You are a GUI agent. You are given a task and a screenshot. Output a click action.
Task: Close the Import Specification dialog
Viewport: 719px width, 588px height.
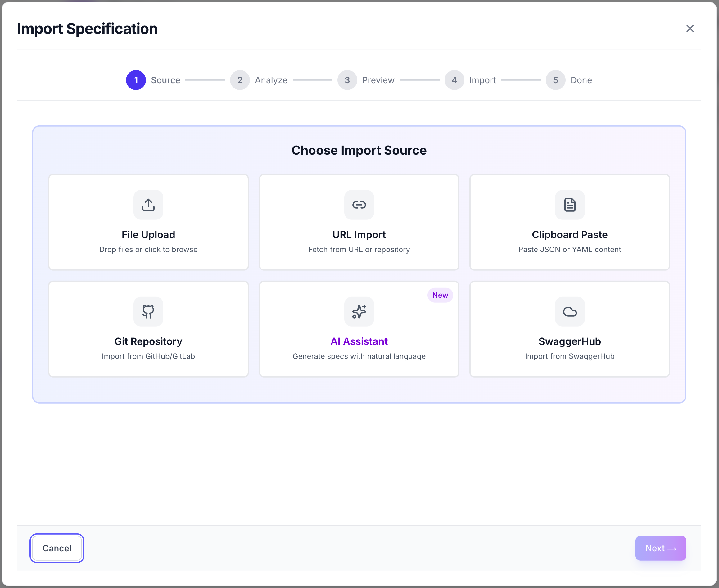[690, 29]
